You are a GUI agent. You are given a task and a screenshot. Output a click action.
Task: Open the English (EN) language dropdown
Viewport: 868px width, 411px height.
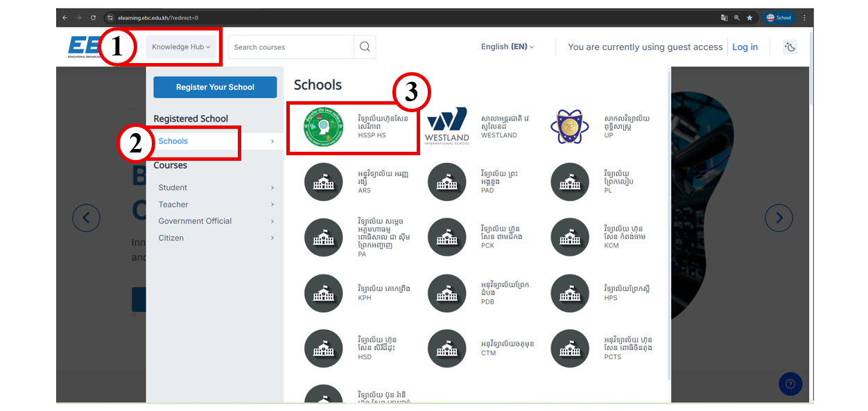click(507, 47)
